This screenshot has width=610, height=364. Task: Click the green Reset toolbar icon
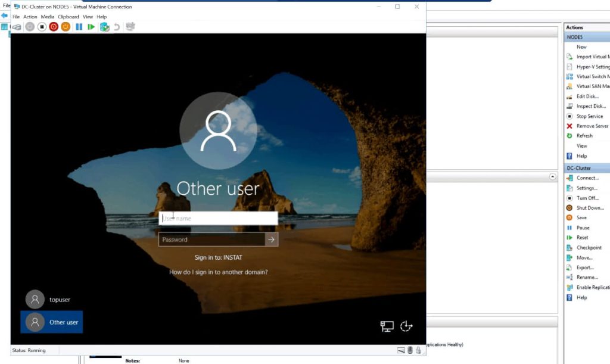pyautogui.click(x=91, y=27)
